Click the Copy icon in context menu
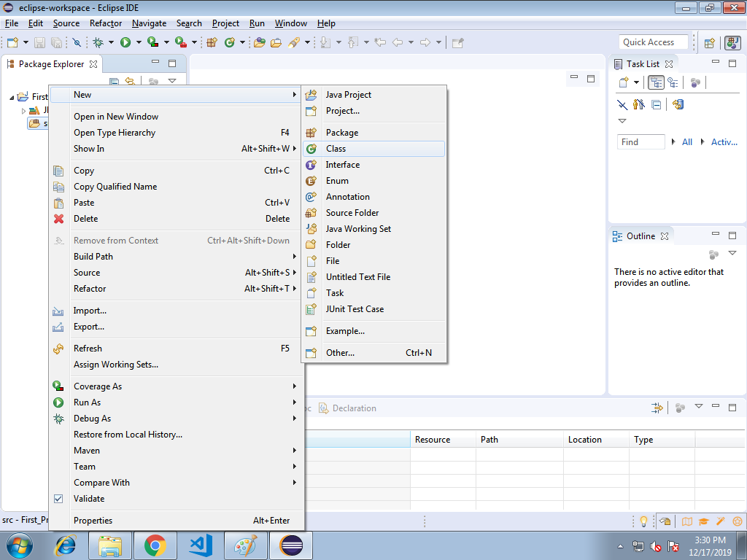The height and width of the screenshot is (560, 747). click(58, 171)
